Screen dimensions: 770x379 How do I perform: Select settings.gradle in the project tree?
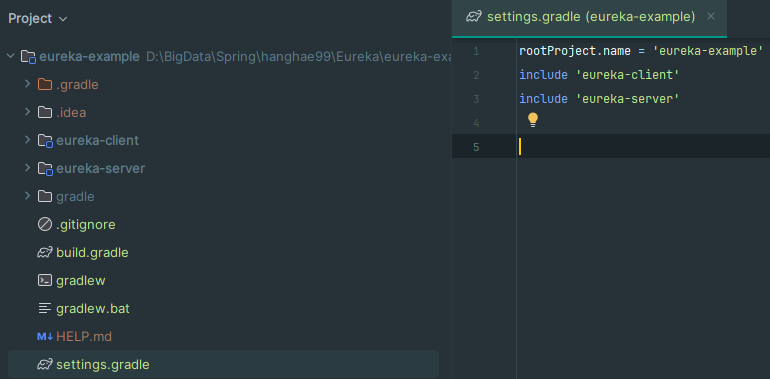click(223, 365)
